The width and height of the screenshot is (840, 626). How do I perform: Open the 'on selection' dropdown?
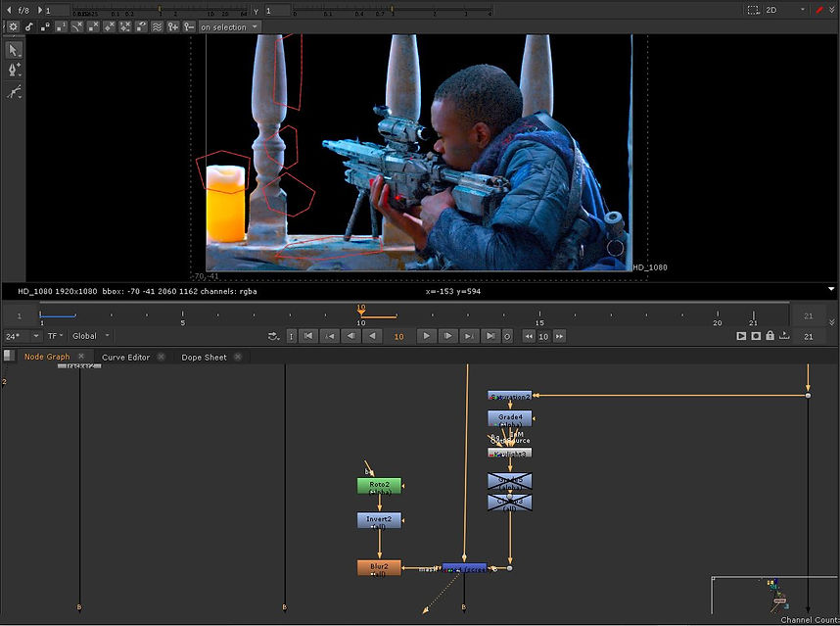click(x=229, y=26)
